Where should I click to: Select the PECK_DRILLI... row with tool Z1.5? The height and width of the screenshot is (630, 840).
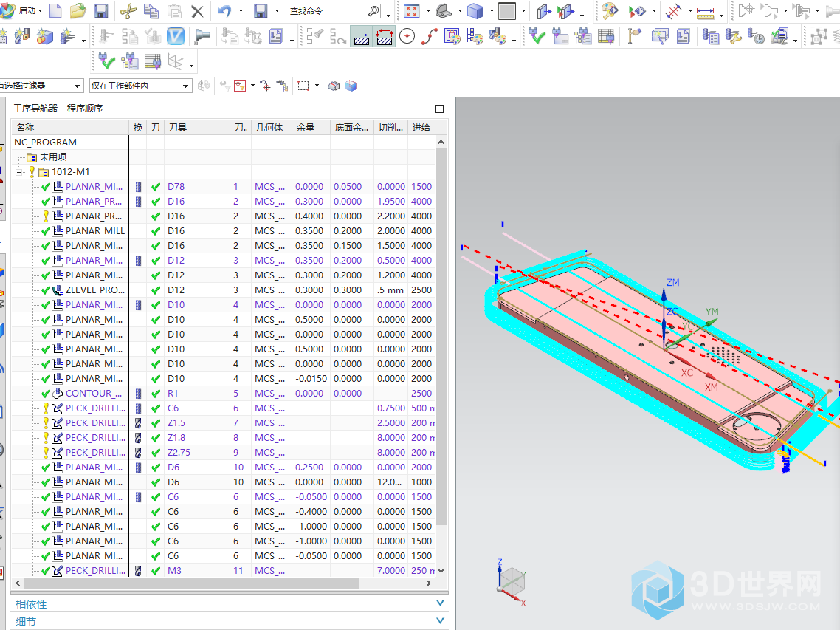click(x=95, y=423)
